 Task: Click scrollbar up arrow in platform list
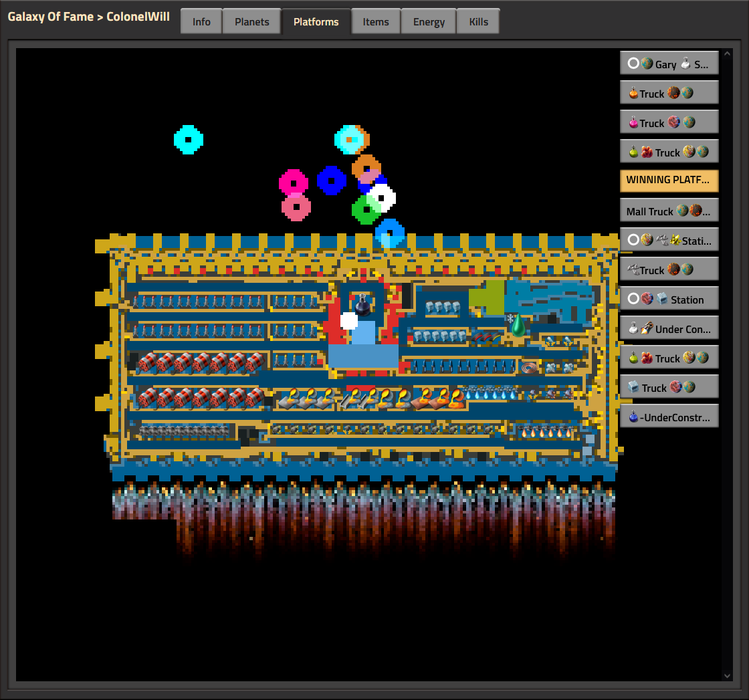tap(727, 54)
